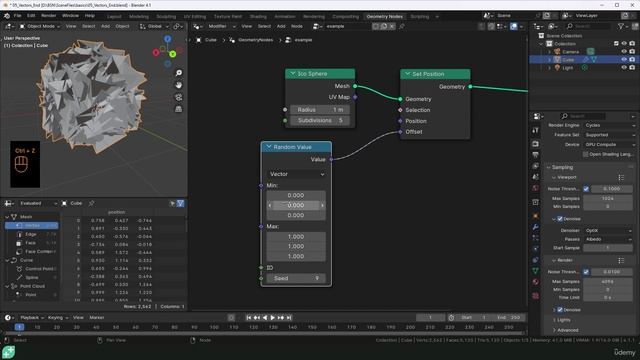Jump to the timeline start frame
This screenshot has height=360, width=640.
[x=249, y=318]
